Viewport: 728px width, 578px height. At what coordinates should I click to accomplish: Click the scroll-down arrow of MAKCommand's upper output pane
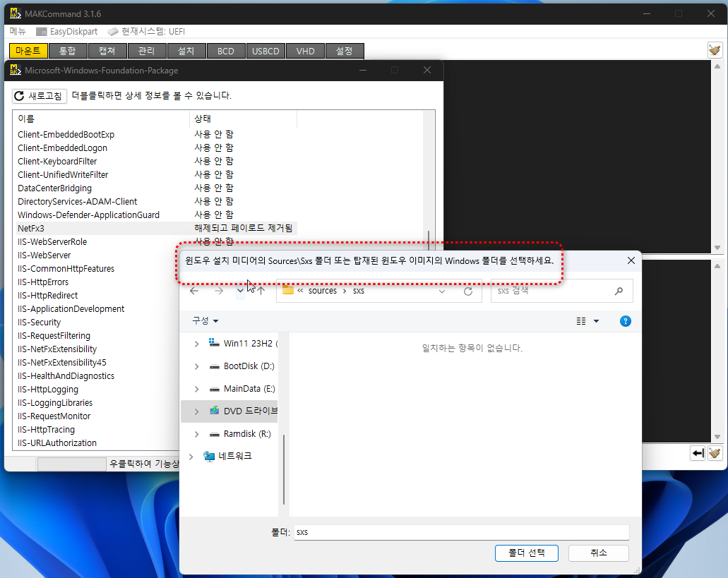point(717,248)
